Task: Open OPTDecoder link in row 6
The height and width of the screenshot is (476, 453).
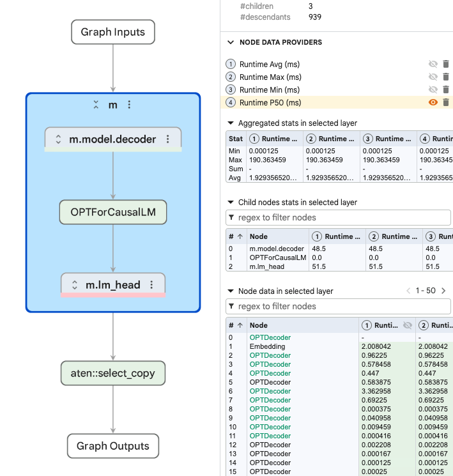Action: pyautogui.click(x=270, y=391)
